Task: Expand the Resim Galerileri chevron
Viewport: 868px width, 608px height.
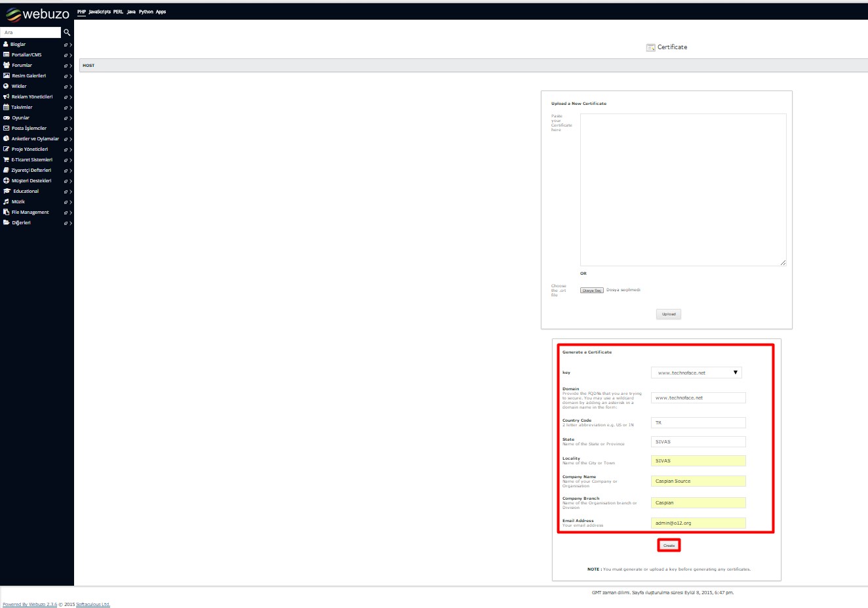Action: pos(71,77)
